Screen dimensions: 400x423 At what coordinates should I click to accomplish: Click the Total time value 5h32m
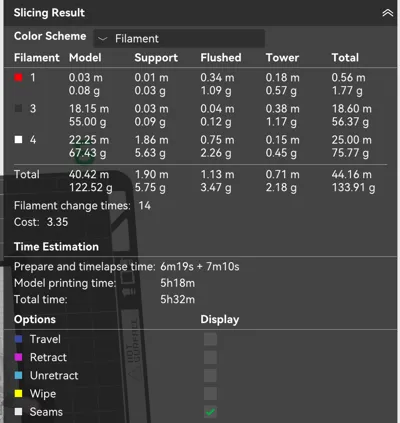pyautogui.click(x=177, y=299)
